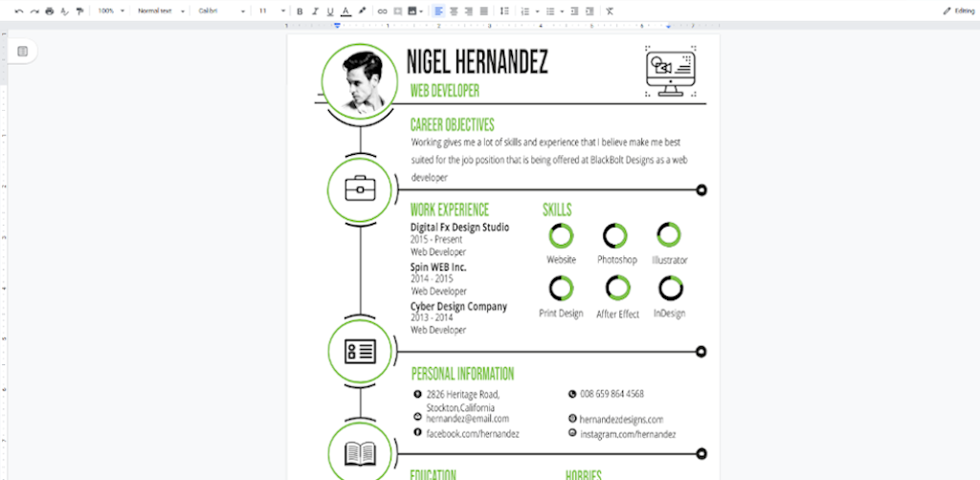
Task: Click the Print Design skill ring
Action: (561, 289)
